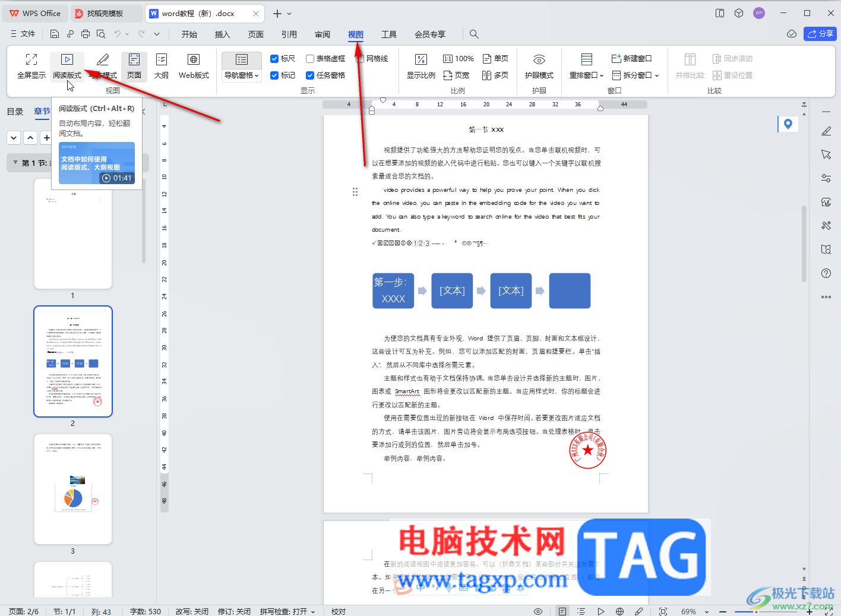Open Print preview icon in quick toolbar
The height and width of the screenshot is (616, 841).
101,34
